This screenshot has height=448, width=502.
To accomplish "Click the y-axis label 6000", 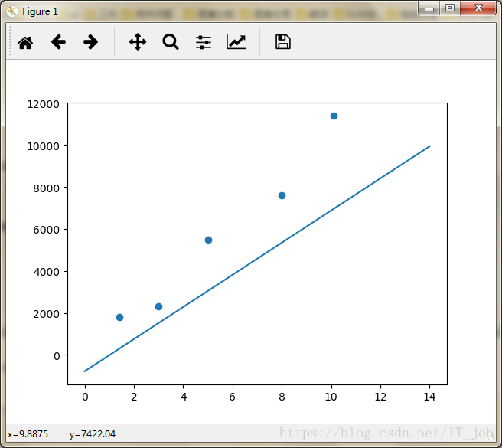I will (47, 230).
